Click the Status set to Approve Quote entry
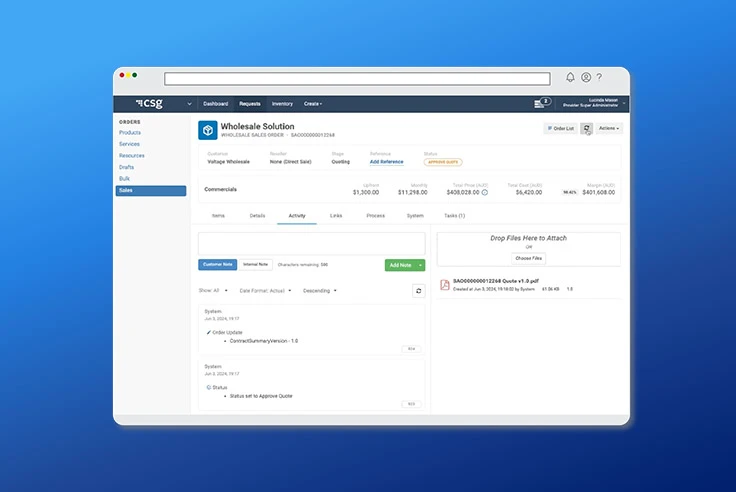Image resolution: width=736 pixels, height=492 pixels. 261,396
